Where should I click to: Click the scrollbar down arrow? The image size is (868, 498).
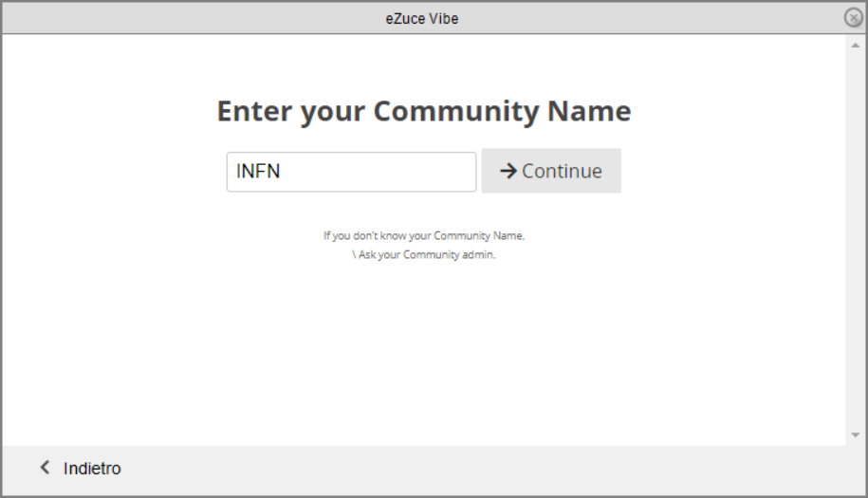tap(856, 434)
